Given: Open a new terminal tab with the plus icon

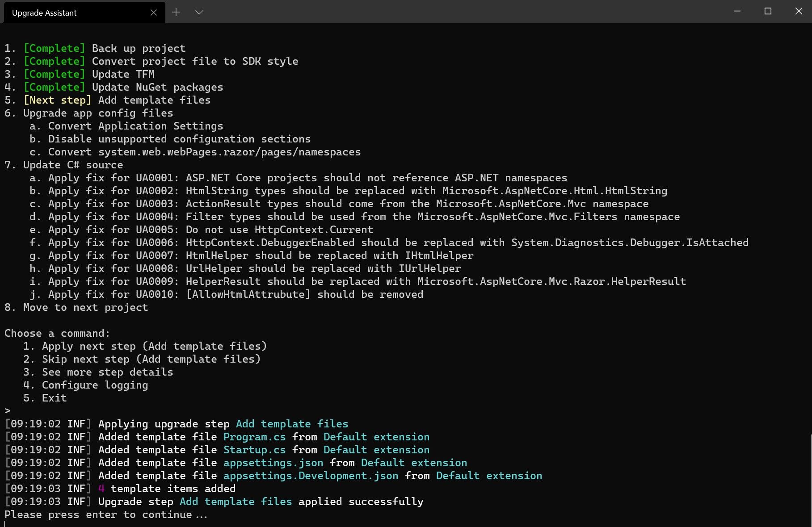Looking at the screenshot, I should click(x=177, y=13).
